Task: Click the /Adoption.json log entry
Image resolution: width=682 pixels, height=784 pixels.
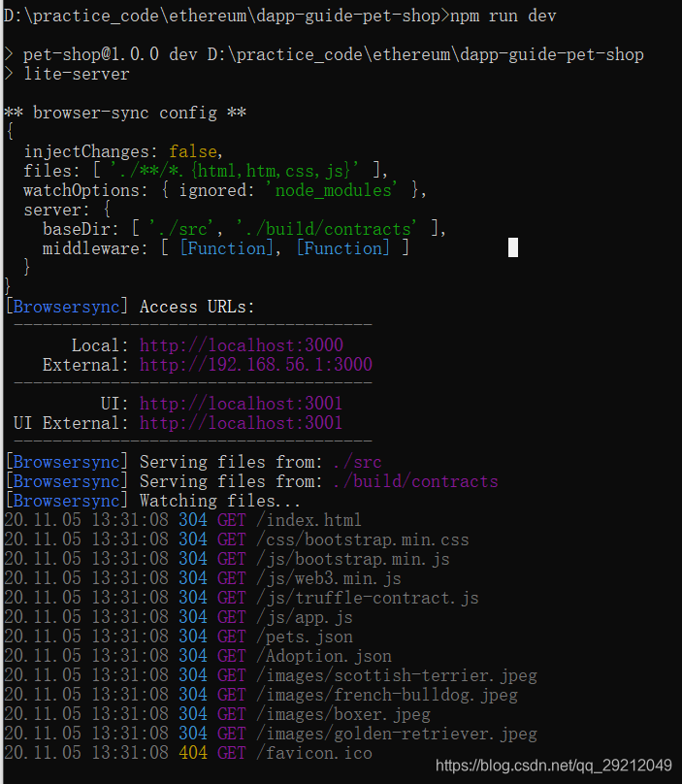Action: coord(198,656)
